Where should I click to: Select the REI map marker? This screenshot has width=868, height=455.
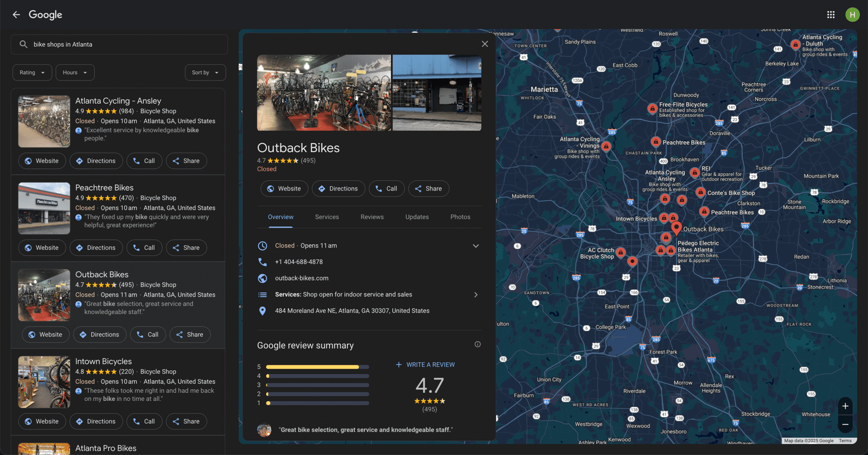pos(694,172)
